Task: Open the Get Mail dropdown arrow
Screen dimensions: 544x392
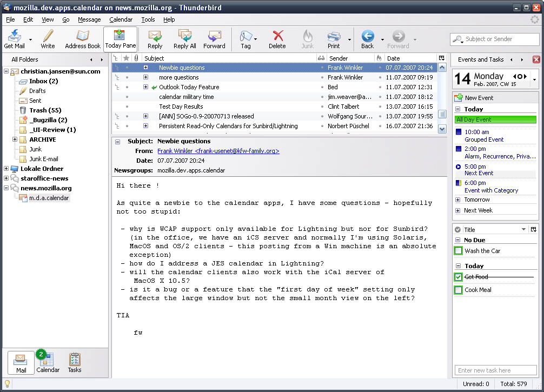Action: pos(30,39)
